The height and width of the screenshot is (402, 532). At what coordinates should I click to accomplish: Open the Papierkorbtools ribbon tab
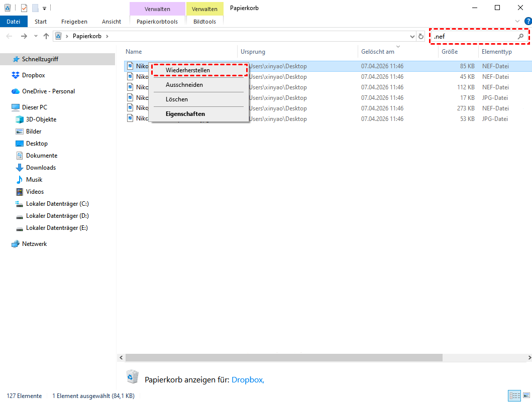[x=157, y=22]
